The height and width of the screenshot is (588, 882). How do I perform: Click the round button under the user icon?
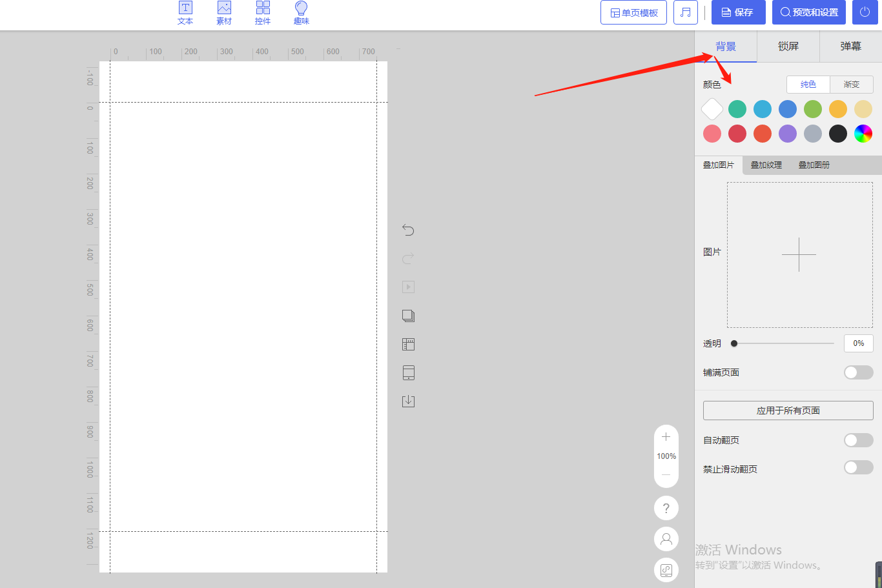point(666,570)
